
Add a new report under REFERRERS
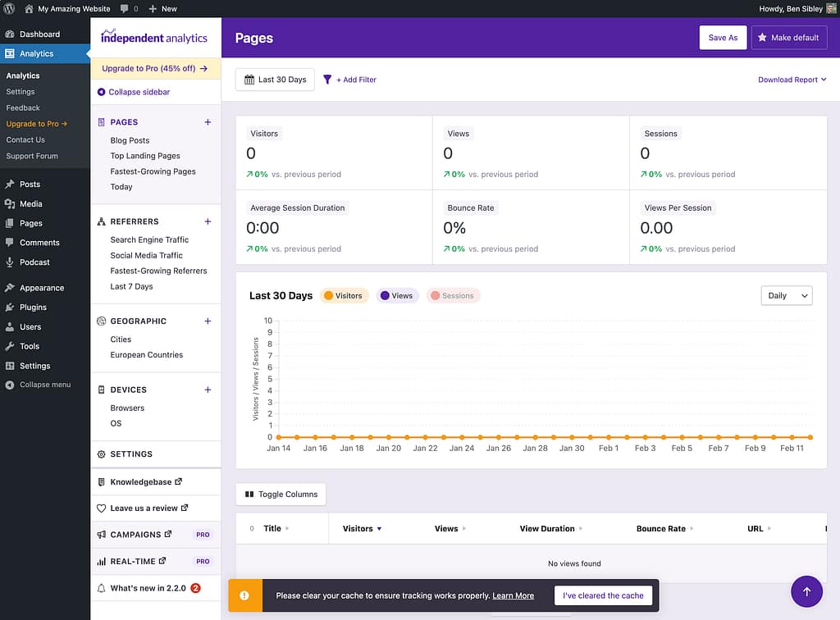coord(208,221)
